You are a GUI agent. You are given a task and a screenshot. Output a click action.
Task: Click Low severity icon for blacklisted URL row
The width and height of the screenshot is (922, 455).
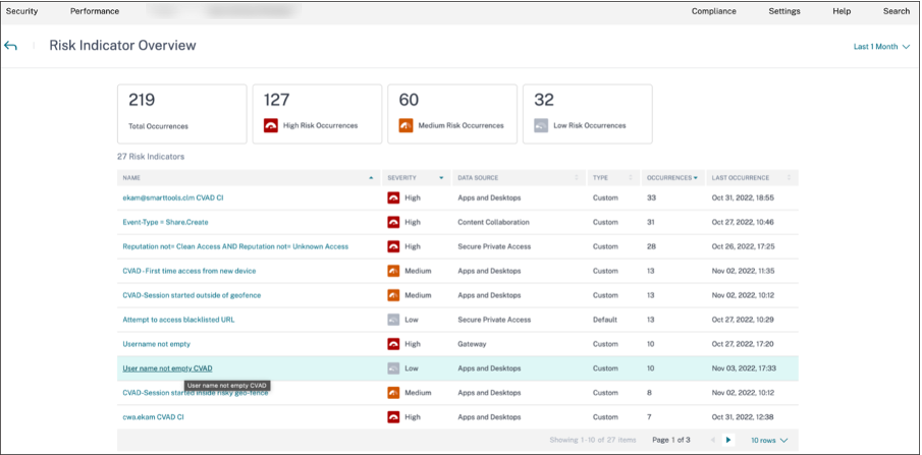point(394,320)
